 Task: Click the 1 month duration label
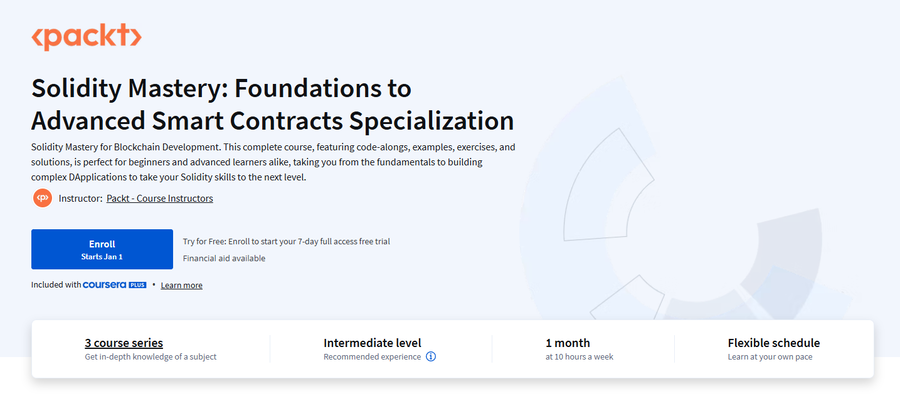tap(568, 343)
